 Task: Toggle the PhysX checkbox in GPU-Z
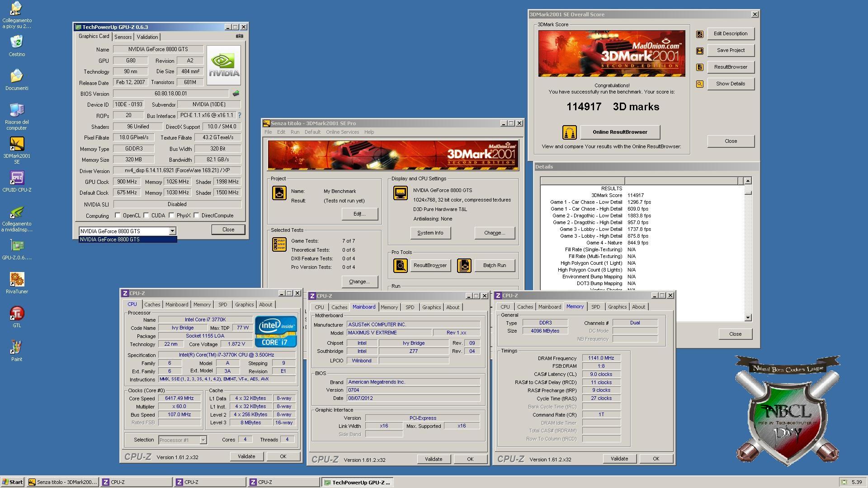click(x=171, y=216)
